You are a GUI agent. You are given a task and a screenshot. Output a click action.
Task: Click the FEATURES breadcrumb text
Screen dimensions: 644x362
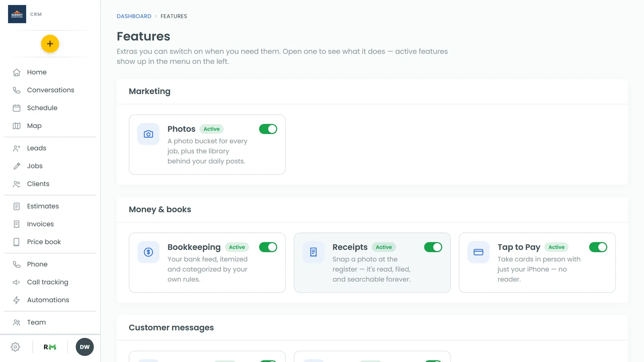click(x=174, y=16)
